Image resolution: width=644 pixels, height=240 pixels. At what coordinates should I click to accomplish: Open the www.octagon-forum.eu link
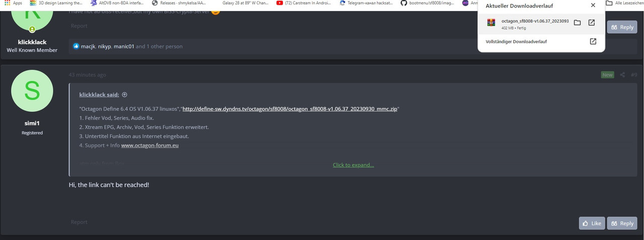coord(150,145)
